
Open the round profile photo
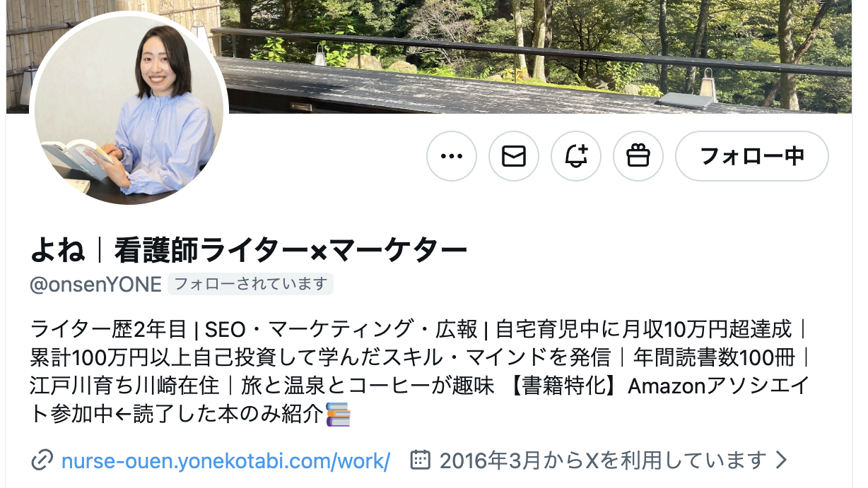[129, 109]
